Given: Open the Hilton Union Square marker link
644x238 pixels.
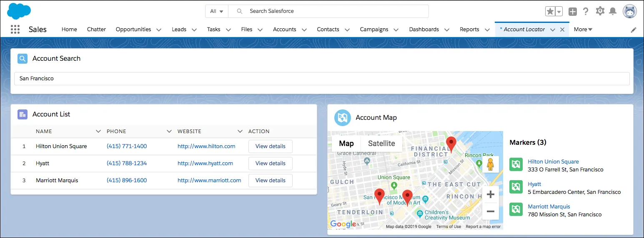Looking at the screenshot, I should point(553,161).
